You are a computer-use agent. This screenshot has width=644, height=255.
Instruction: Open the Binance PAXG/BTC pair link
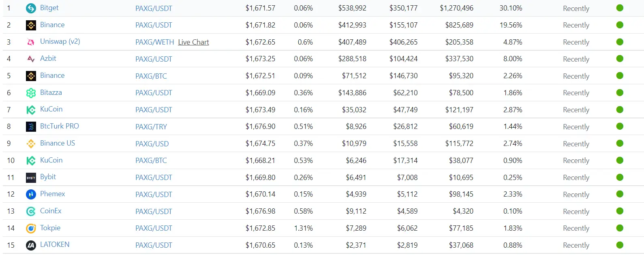pyautogui.click(x=151, y=76)
